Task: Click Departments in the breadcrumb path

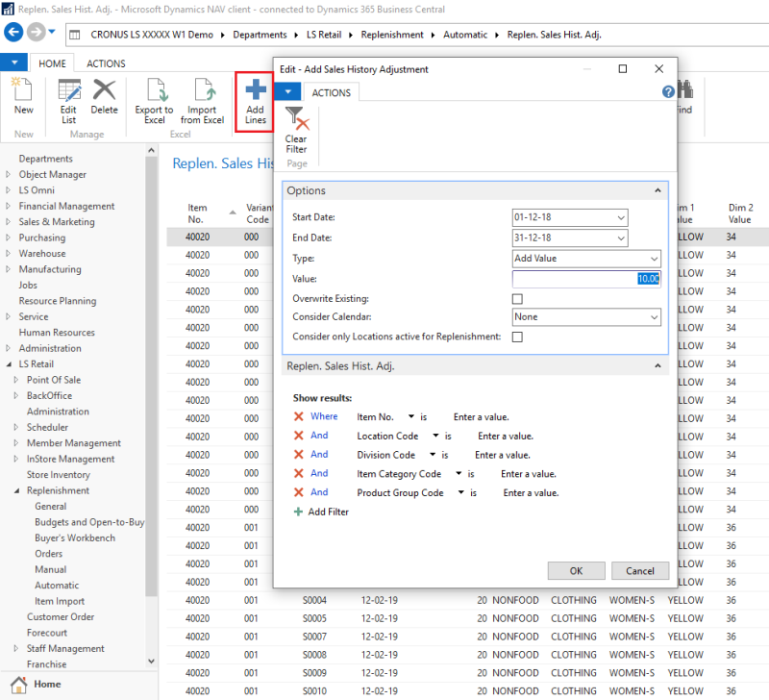Action: click(x=260, y=35)
